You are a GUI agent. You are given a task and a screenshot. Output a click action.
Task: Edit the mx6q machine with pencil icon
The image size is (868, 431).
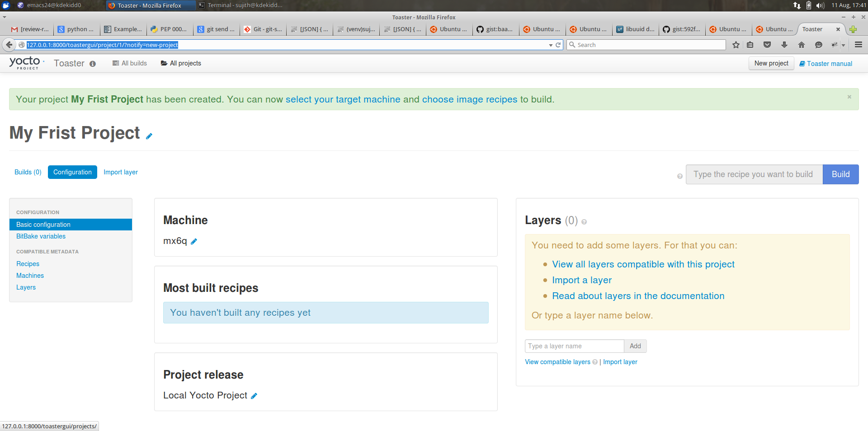tap(194, 241)
